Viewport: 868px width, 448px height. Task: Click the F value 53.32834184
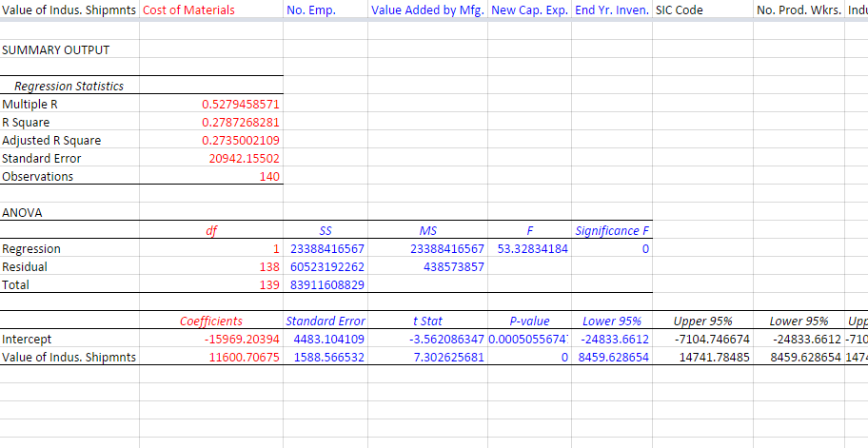(532, 249)
